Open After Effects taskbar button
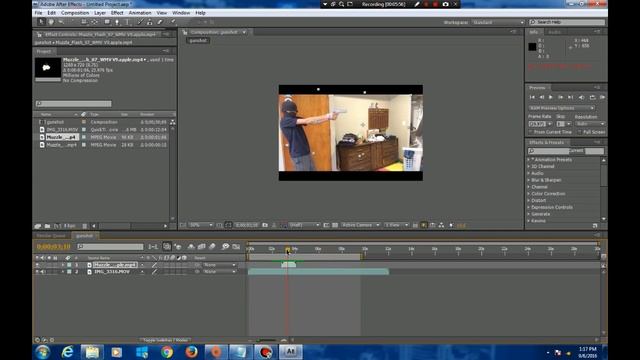Viewport: 640px width, 360px height. [291, 351]
